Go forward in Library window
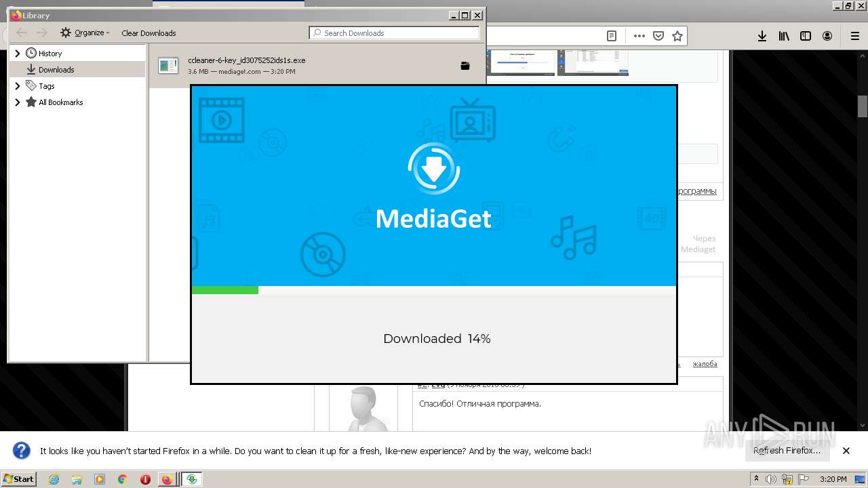Viewport: 868px width, 488px height. [42, 33]
